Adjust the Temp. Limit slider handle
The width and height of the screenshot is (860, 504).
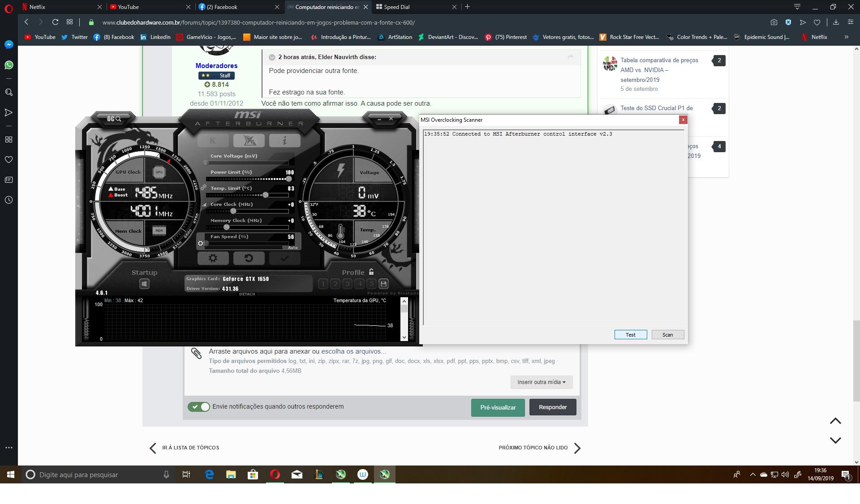point(266,195)
